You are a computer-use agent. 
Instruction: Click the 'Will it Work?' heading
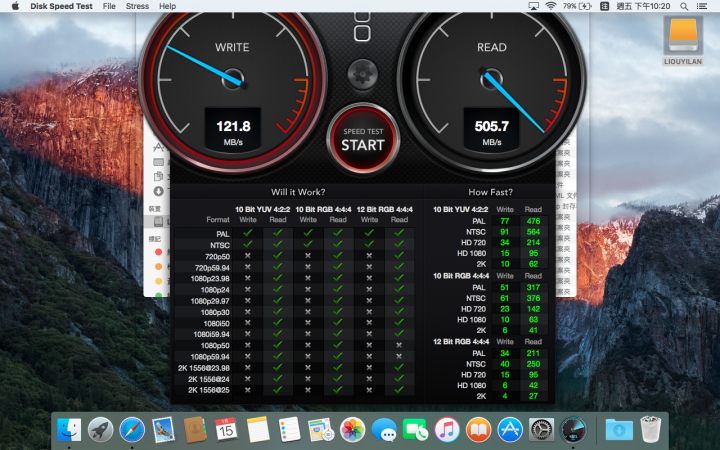[x=298, y=192]
